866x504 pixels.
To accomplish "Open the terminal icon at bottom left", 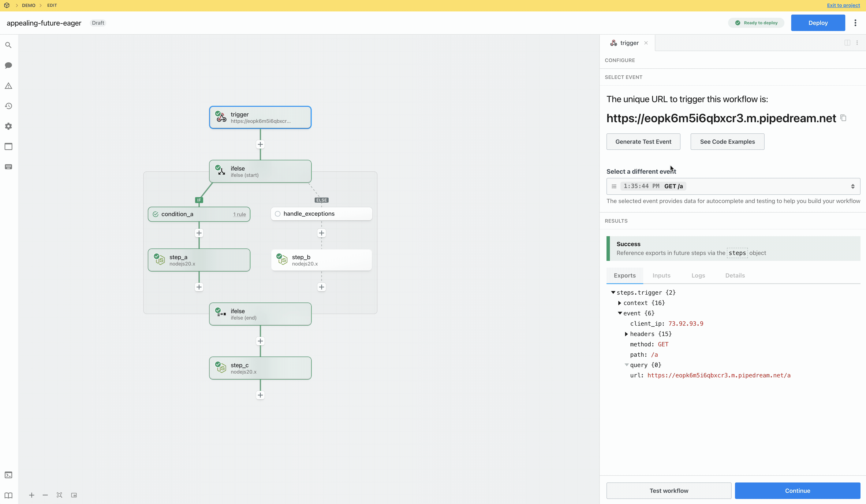I will point(9,475).
